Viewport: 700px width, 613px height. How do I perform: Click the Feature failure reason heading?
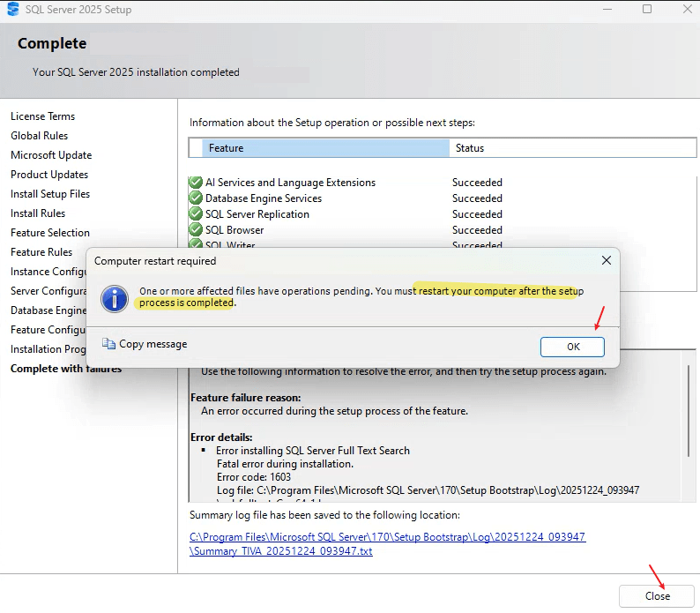246,398
